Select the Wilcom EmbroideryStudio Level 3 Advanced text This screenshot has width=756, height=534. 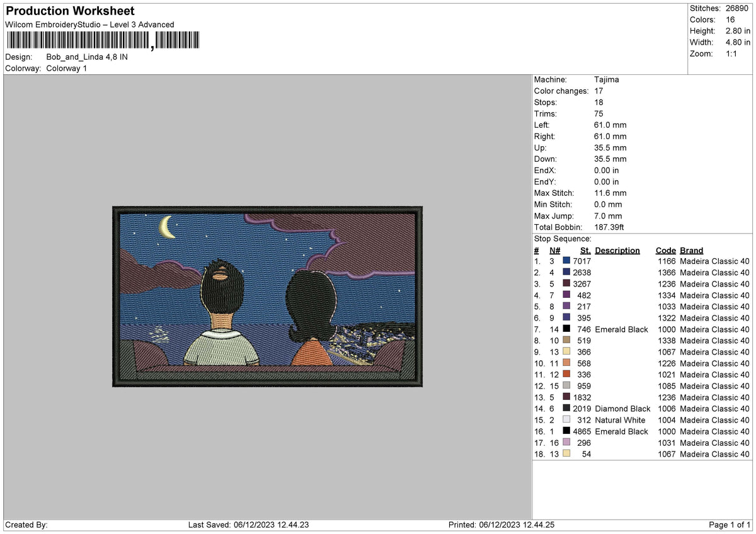tap(89, 25)
